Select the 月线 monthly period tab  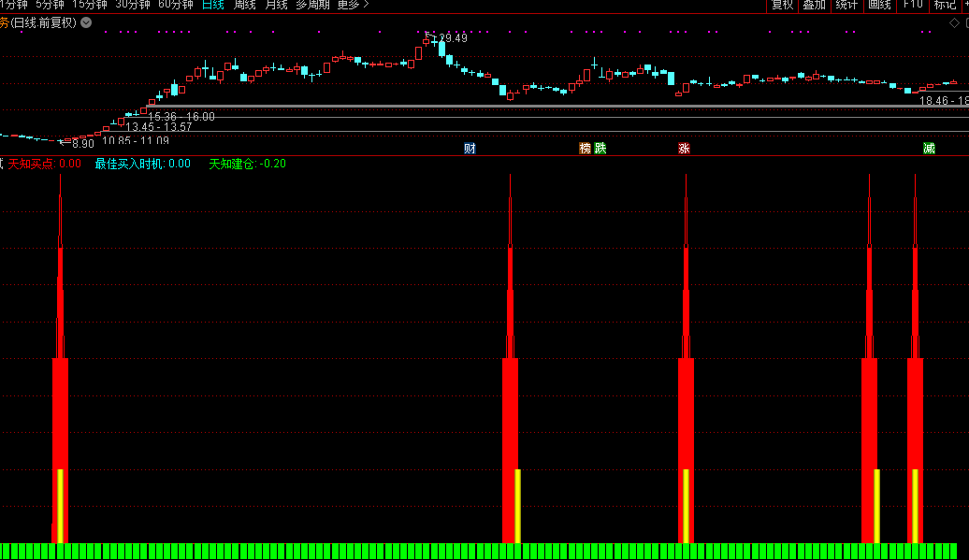point(276,5)
